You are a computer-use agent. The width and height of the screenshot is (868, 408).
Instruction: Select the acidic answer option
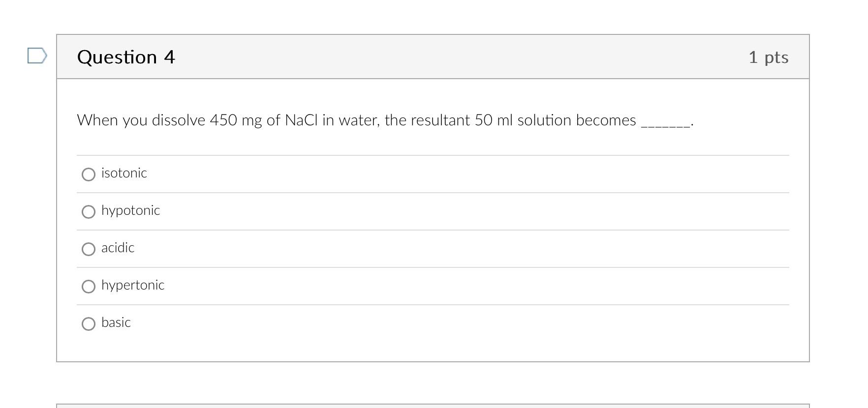click(89, 249)
